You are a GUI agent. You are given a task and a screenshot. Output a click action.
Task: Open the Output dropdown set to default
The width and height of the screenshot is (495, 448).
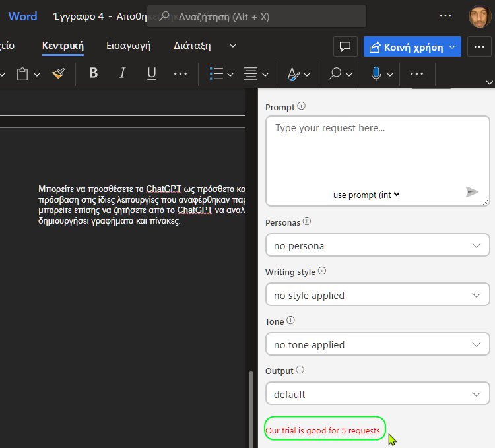pos(378,393)
